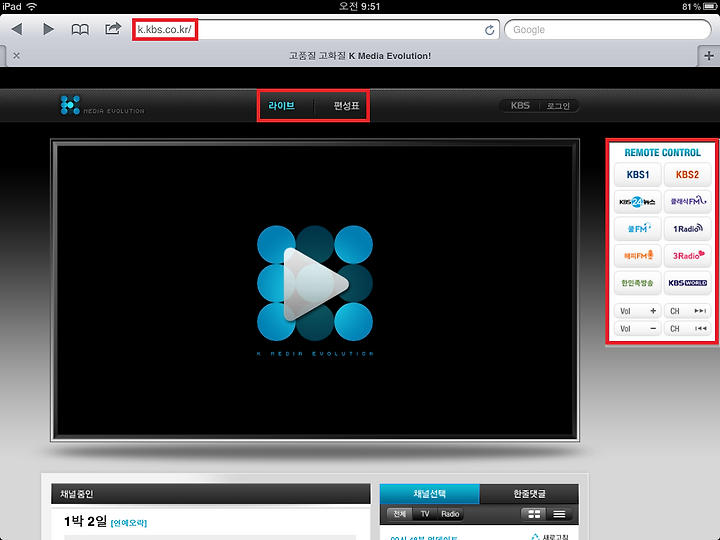Screen dimensions: 720x540
Task: Click the 로그인 login link
Action: (558, 106)
